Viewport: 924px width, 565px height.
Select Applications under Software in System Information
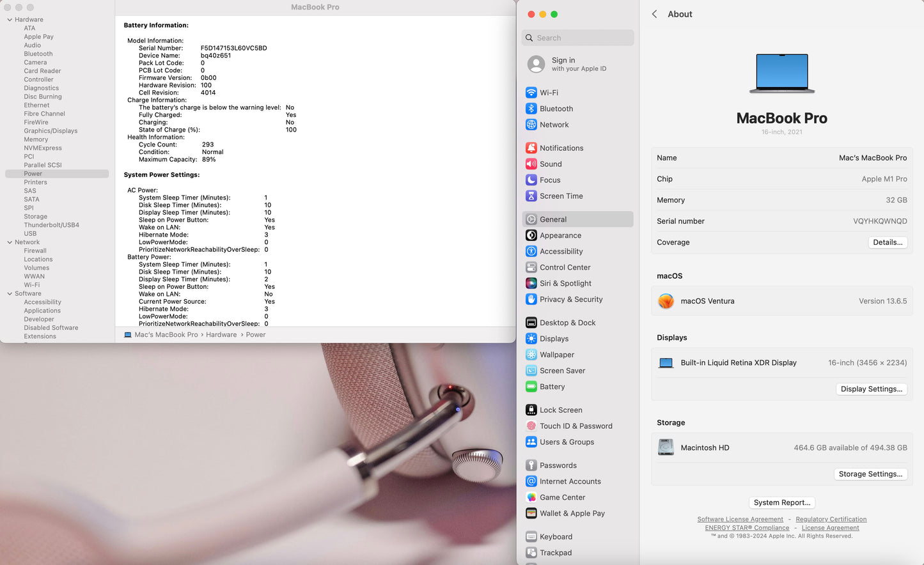pos(42,311)
